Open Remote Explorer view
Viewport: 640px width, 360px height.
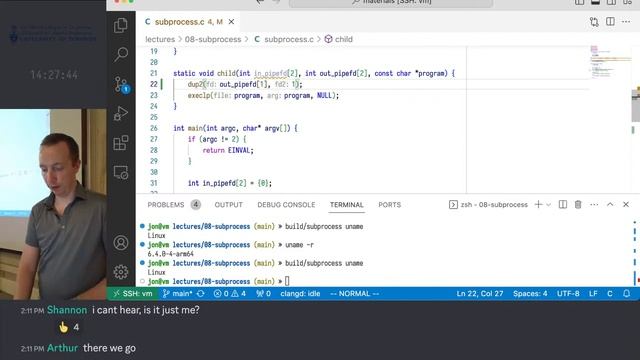click(x=121, y=172)
